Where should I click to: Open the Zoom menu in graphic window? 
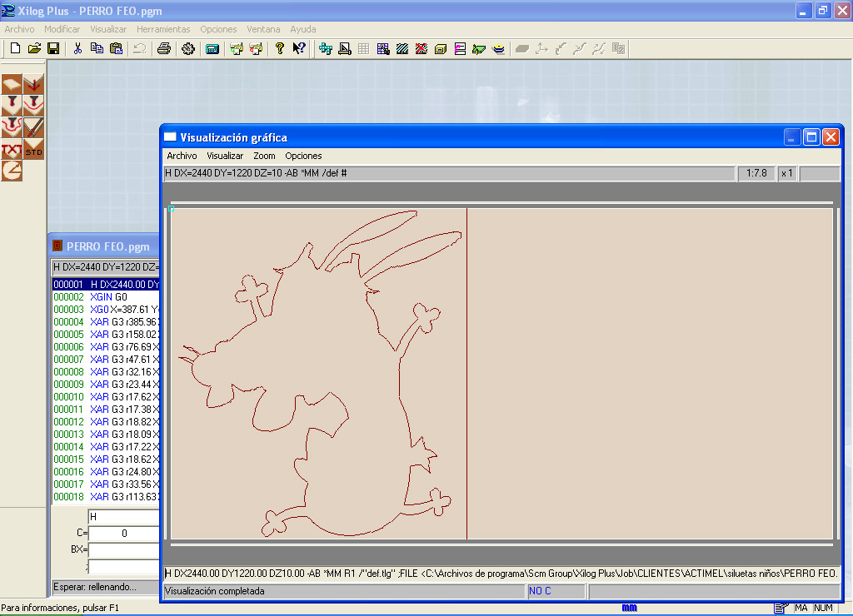click(x=264, y=156)
